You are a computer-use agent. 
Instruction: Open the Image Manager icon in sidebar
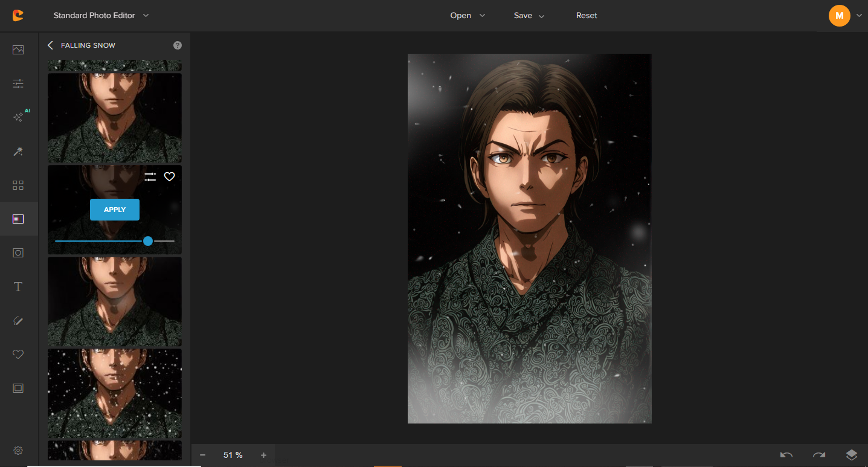point(18,50)
